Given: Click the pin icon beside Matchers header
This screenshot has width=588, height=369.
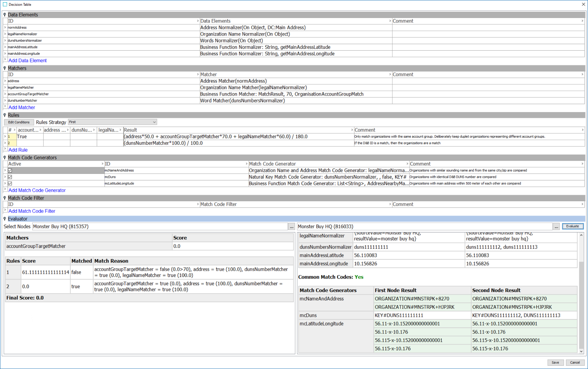Looking at the screenshot, I should (x=5, y=68).
